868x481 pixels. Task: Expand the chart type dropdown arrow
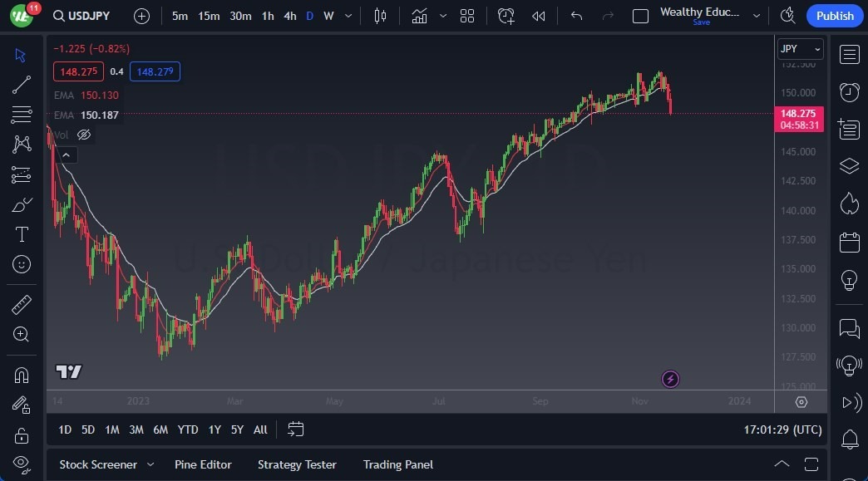coord(443,15)
